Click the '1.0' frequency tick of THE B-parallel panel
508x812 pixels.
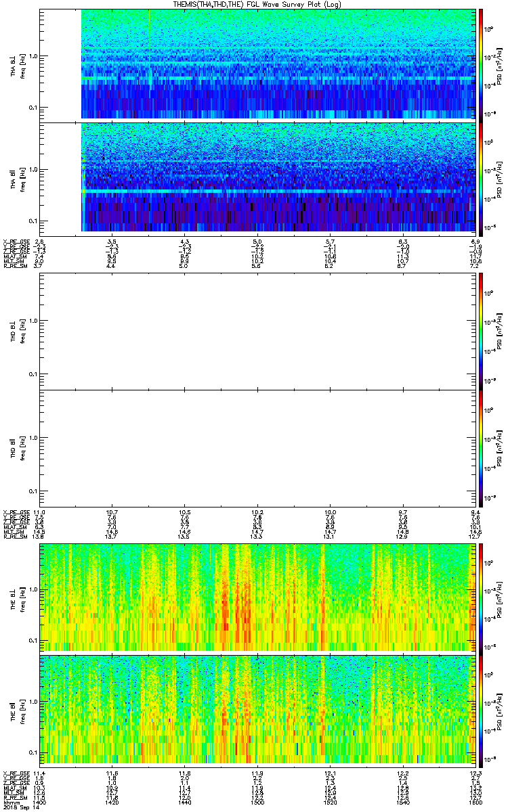pyautogui.click(x=35, y=702)
